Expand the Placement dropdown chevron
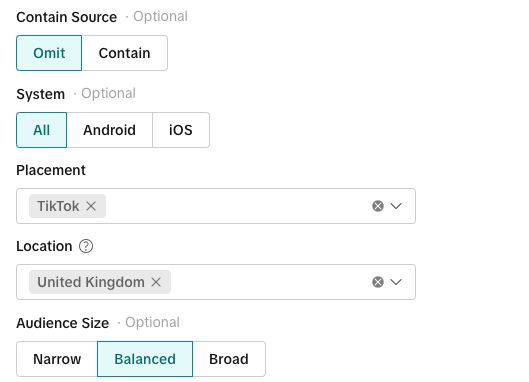This screenshot has width=529, height=382. 396,206
